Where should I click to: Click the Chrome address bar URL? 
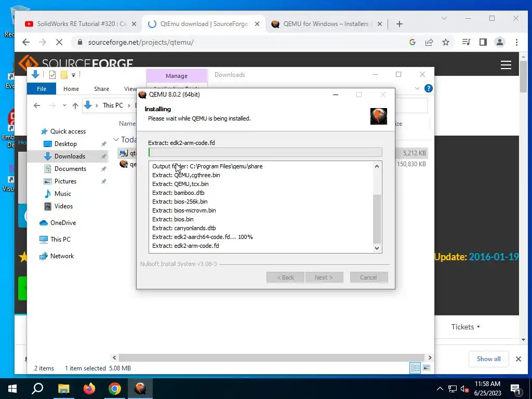click(x=141, y=43)
